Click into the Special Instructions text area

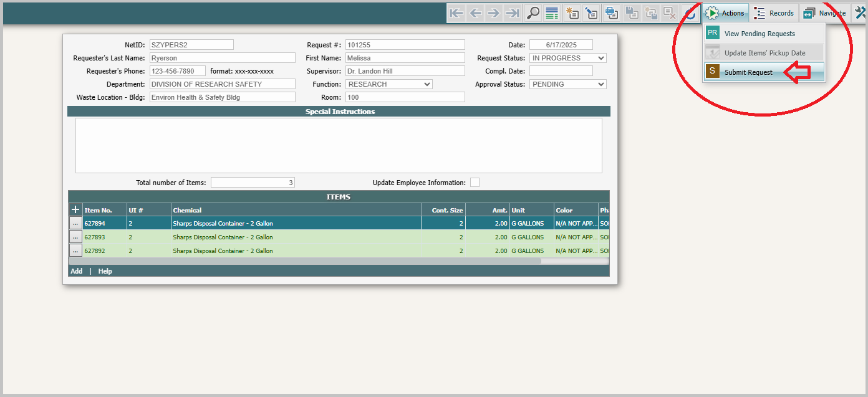click(x=339, y=145)
